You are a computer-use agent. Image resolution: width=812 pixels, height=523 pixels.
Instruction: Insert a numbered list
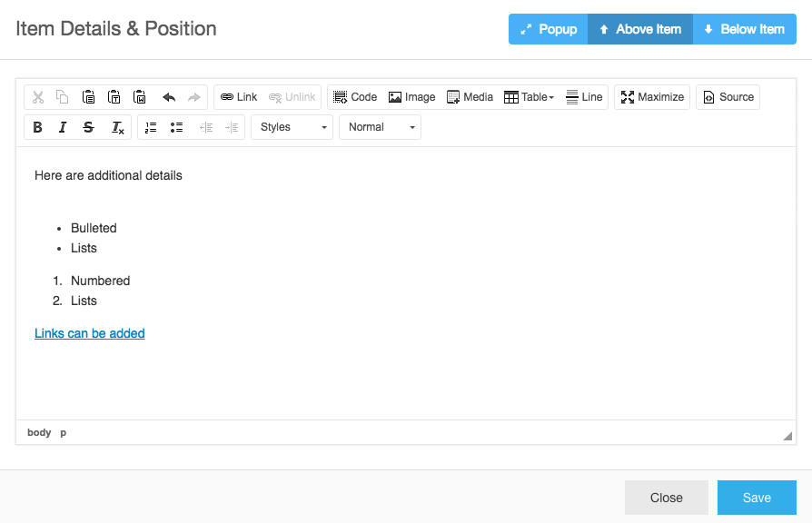151,127
